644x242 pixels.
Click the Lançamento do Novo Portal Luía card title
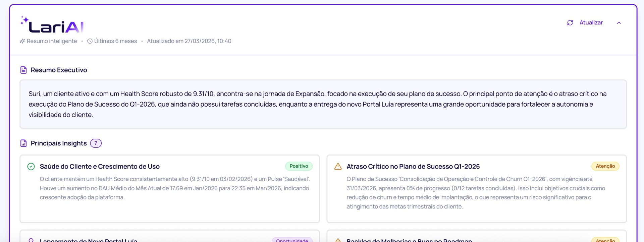[89, 240]
